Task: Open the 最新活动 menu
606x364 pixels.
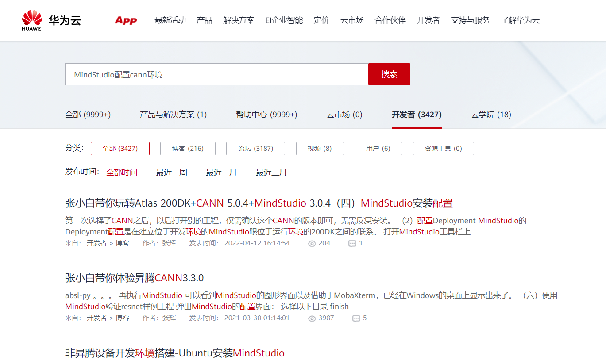Action: [x=170, y=20]
